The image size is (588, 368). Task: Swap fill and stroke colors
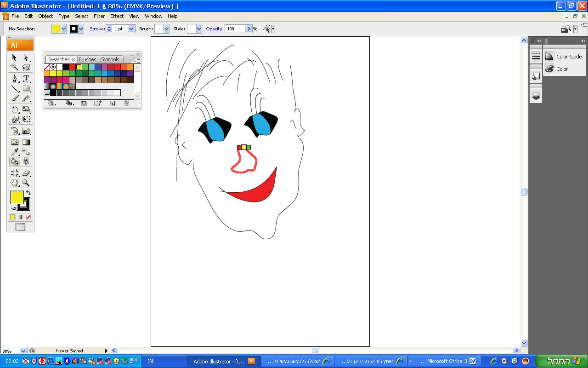click(28, 193)
